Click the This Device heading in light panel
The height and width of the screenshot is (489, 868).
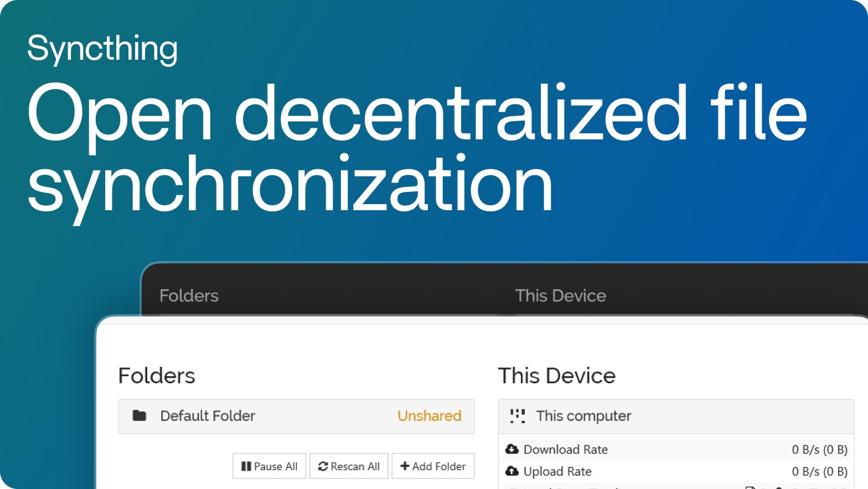(556, 376)
